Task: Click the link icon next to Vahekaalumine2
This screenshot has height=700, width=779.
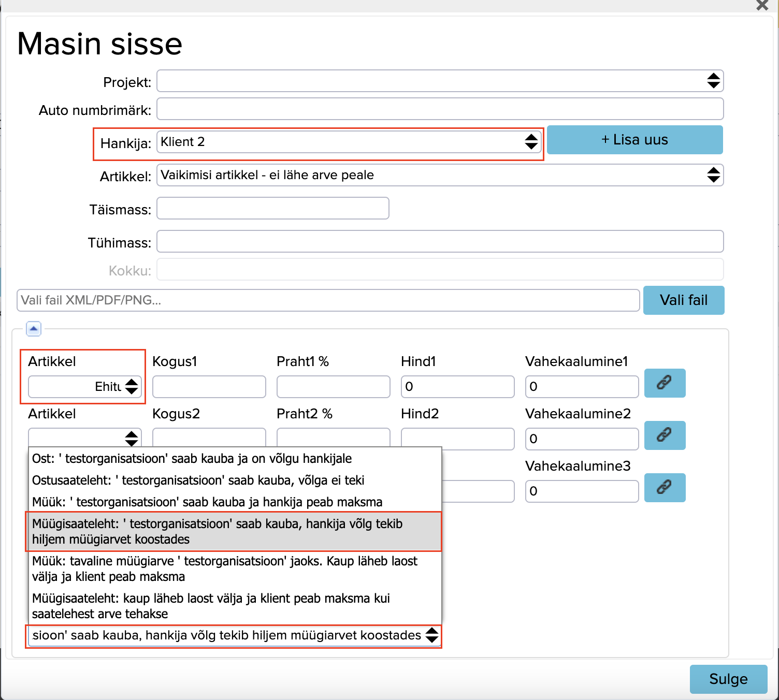Action: point(665,435)
